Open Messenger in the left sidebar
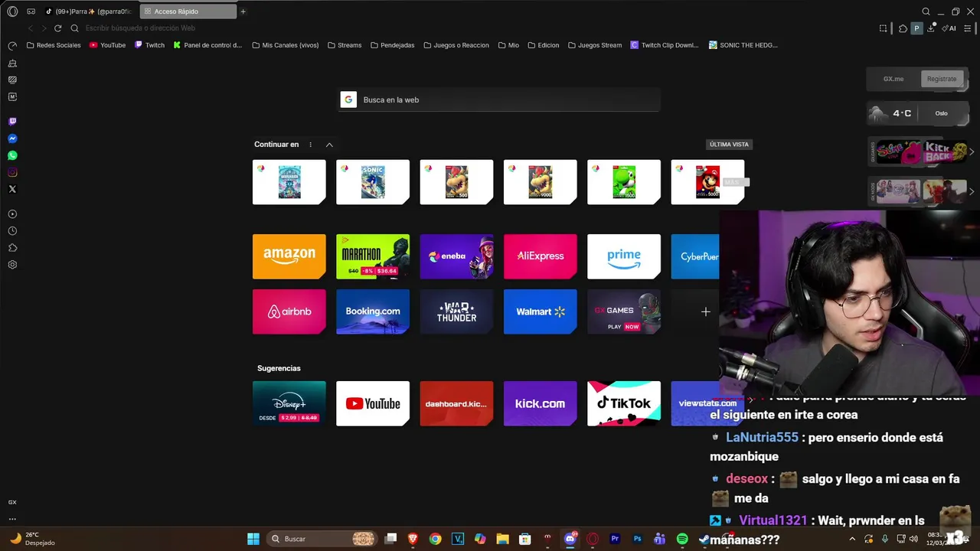Image resolution: width=980 pixels, height=551 pixels. click(x=12, y=139)
